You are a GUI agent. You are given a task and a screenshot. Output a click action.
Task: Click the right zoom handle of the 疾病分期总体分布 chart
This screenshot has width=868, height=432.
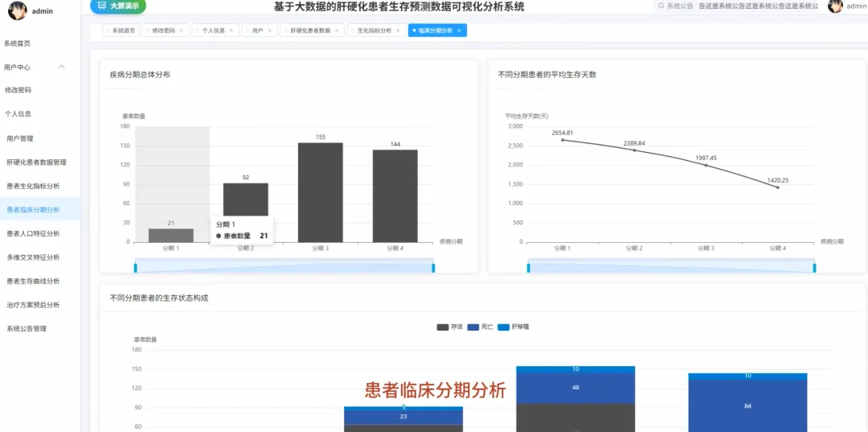point(433,268)
